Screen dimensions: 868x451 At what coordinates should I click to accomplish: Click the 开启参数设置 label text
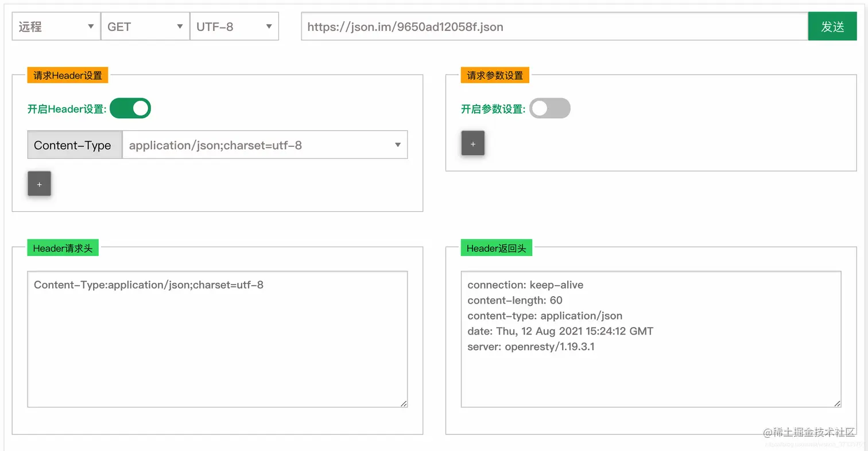click(494, 109)
